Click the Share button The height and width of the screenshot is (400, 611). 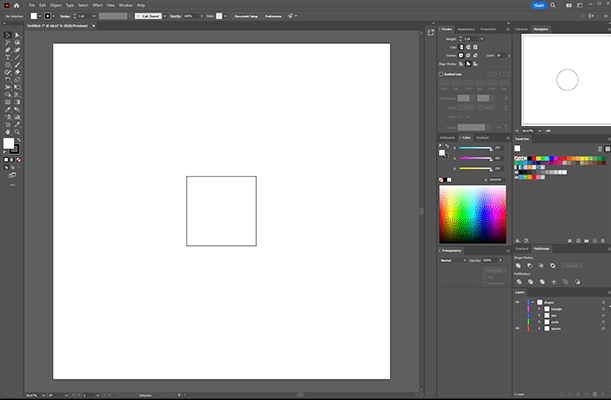537,5
